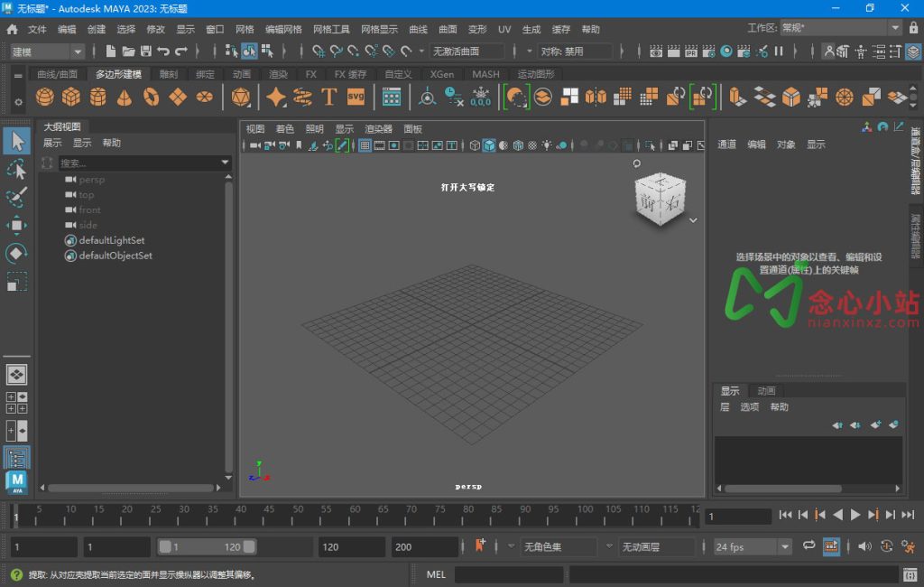Open the Outliner search filter dropdown
924x587 pixels.
coord(225,163)
